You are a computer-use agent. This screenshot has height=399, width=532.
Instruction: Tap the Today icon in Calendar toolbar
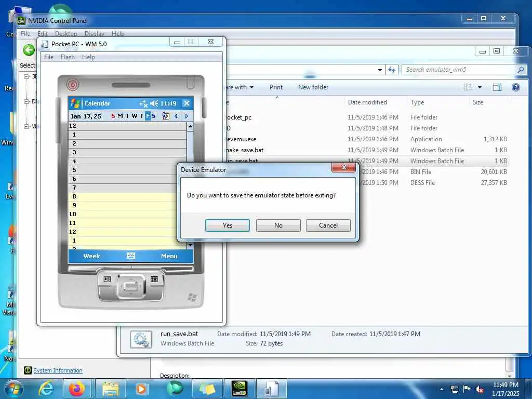click(166, 116)
